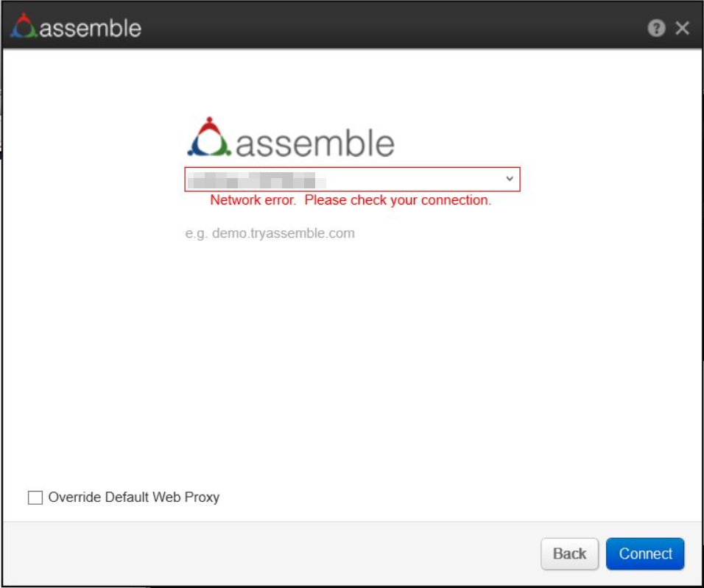Close the Assemble dialog with the X

683,28
